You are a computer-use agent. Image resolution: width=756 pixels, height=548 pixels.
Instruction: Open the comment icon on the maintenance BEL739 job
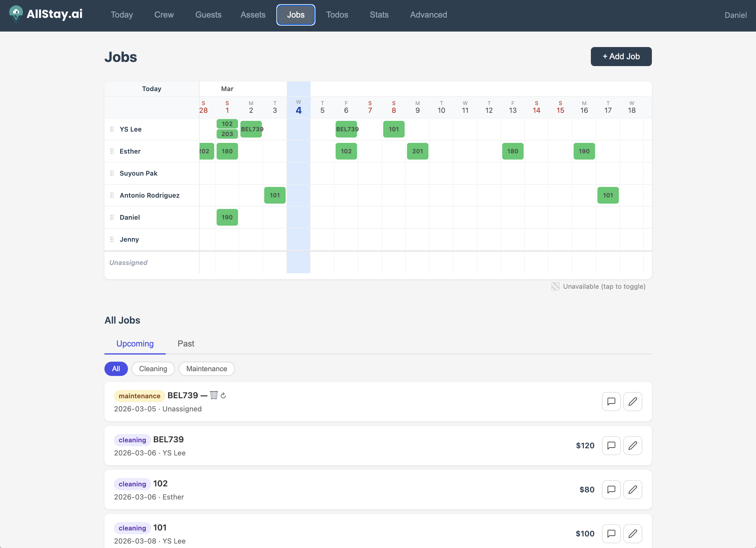click(x=611, y=402)
